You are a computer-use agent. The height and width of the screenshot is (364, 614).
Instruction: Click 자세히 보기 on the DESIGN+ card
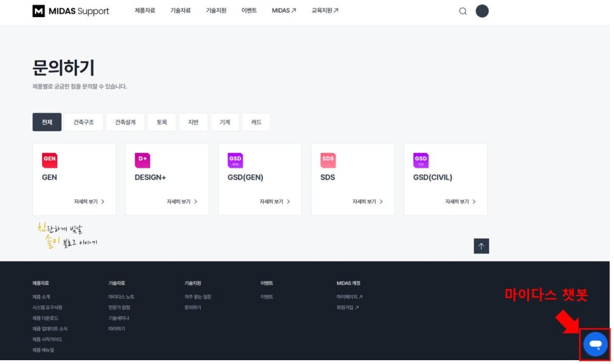pos(182,201)
